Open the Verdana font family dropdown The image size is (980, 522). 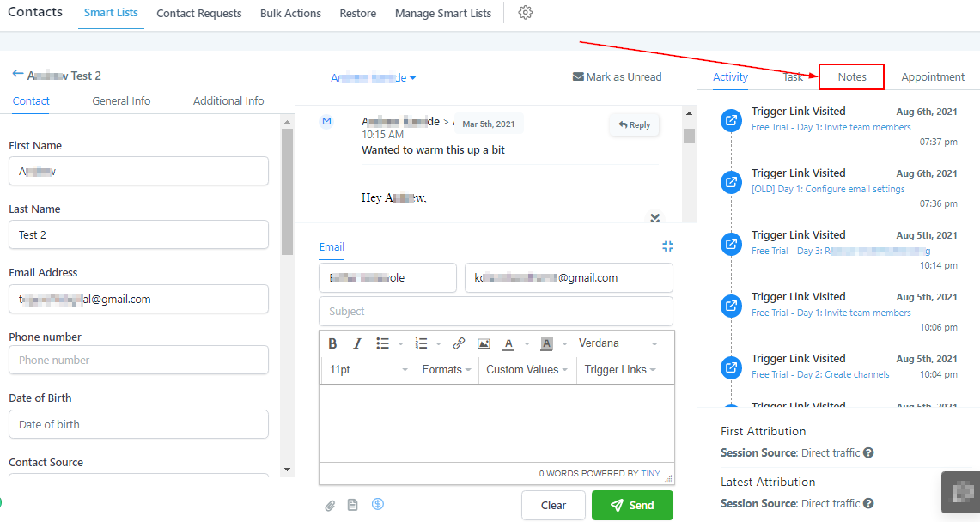[x=618, y=343]
